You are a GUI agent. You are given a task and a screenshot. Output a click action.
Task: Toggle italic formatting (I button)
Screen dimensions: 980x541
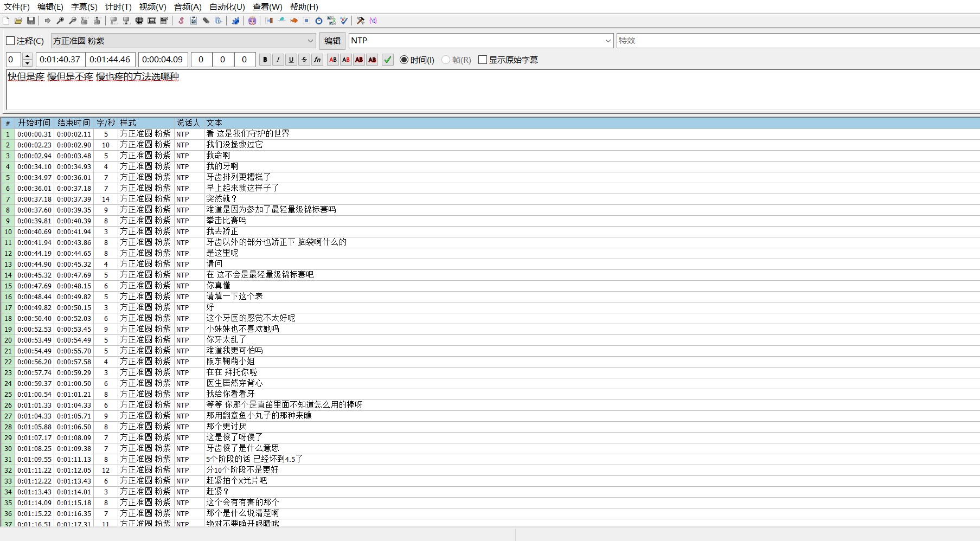pyautogui.click(x=278, y=60)
